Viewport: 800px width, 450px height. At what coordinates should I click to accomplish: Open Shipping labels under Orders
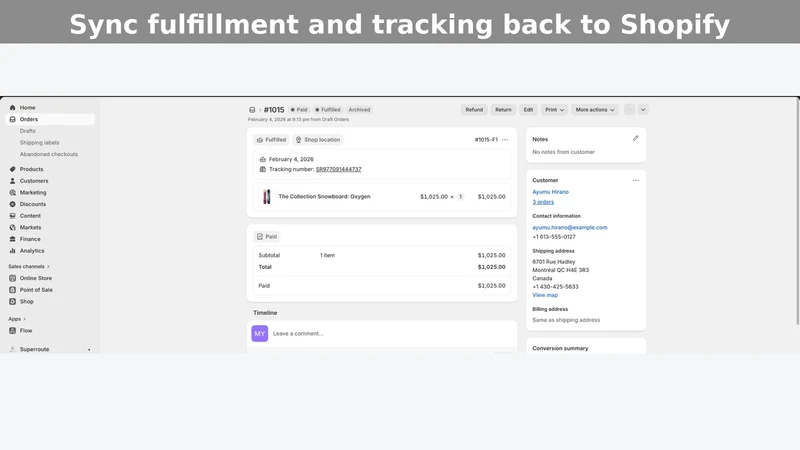39,143
